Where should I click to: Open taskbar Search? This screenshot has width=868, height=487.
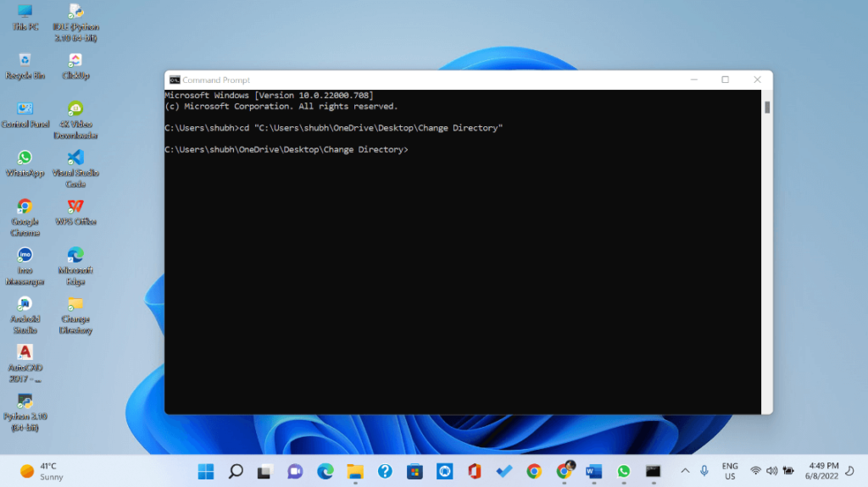(x=236, y=472)
